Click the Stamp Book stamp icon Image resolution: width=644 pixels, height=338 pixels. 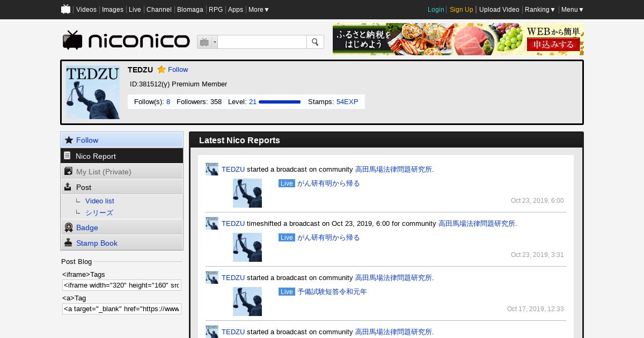coord(68,243)
